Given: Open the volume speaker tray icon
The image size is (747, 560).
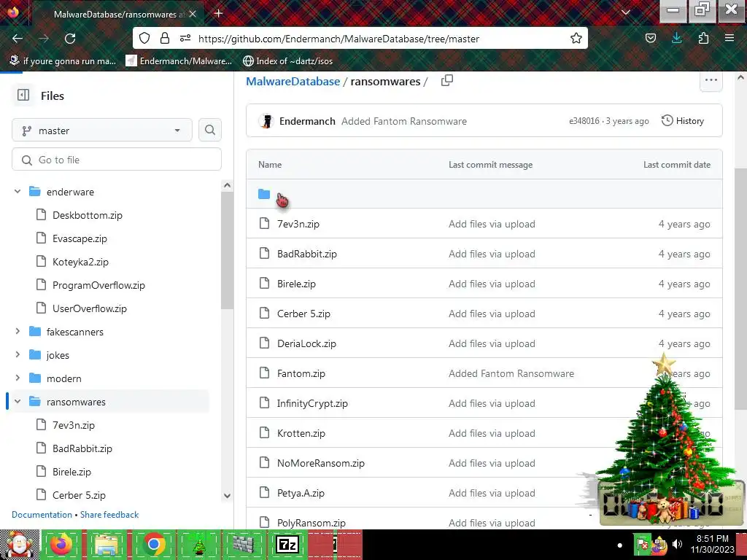Looking at the screenshot, I should [x=677, y=544].
